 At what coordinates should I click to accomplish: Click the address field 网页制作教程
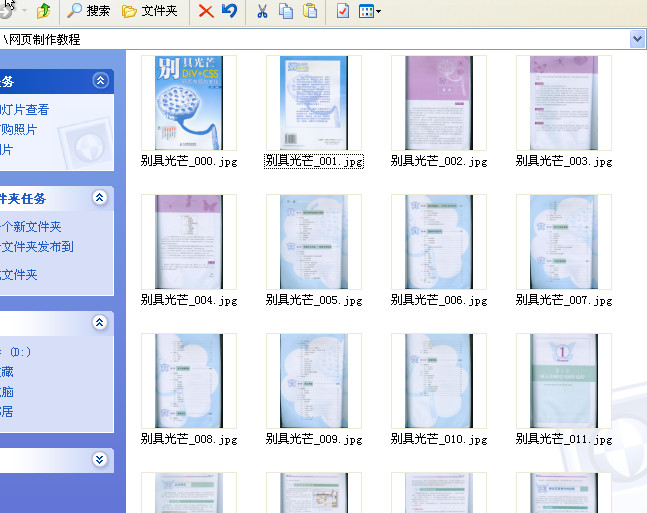[x=315, y=40]
